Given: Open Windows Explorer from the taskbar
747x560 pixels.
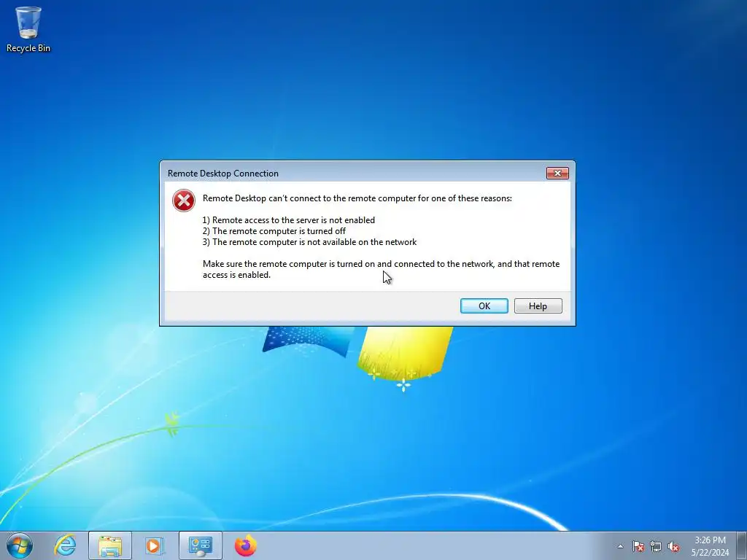Looking at the screenshot, I should pyautogui.click(x=110, y=545).
